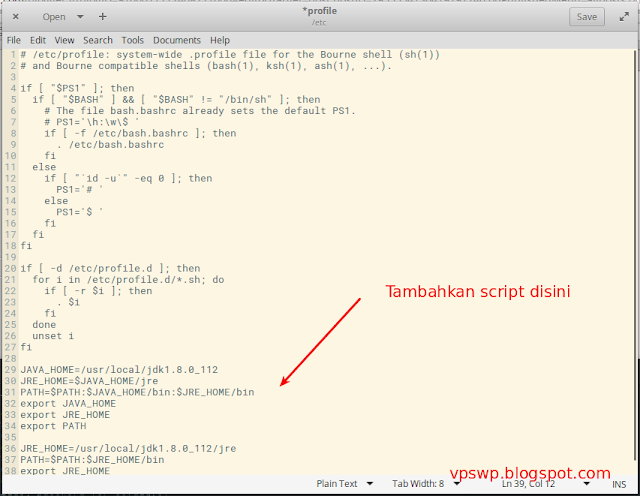Click the PATH=$PATH:$JRE_HOME/bin line
Image resolution: width=640 pixels, height=496 pixels.
tap(92, 460)
